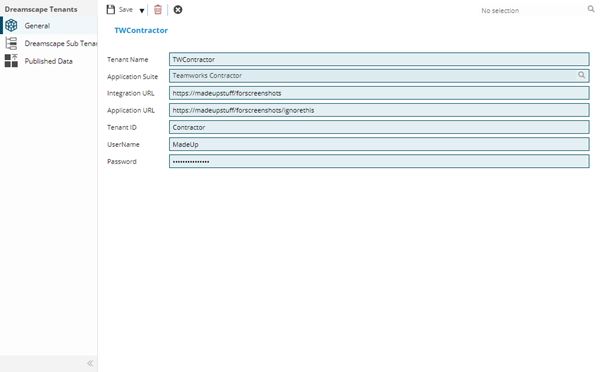Open Application Suite lookup magnifier
The height and width of the screenshot is (372, 600).
pos(582,75)
